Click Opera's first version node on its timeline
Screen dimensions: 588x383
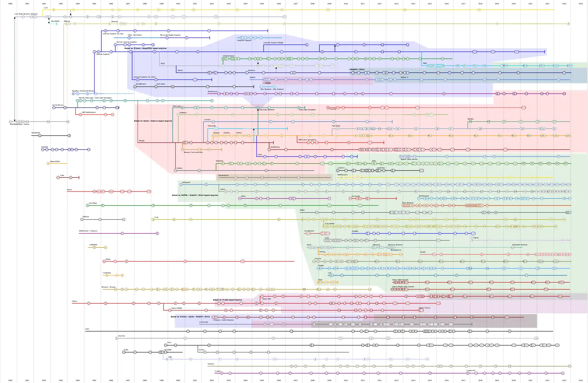(x=88, y=303)
